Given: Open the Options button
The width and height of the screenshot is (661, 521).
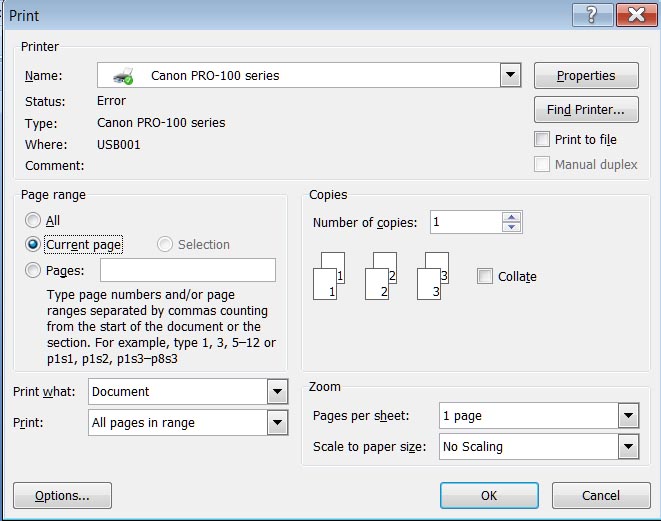Looking at the screenshot, I should [x=62, y=495].
